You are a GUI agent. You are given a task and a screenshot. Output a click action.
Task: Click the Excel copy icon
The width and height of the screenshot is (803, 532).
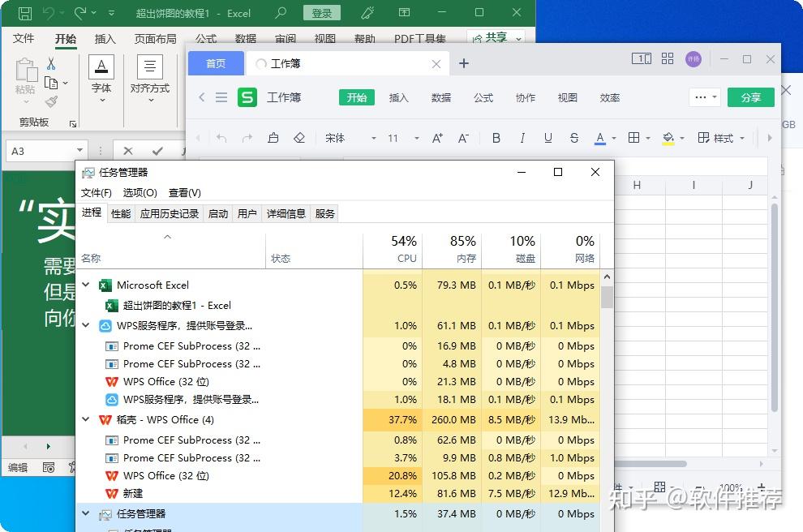(x=51, y=83)
